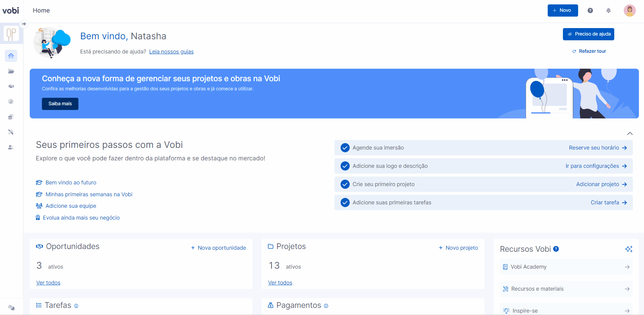Viewport: 644px width, 315px height.
Task: Click the Preciso de ajuda button
Action: tap(589, 34)
